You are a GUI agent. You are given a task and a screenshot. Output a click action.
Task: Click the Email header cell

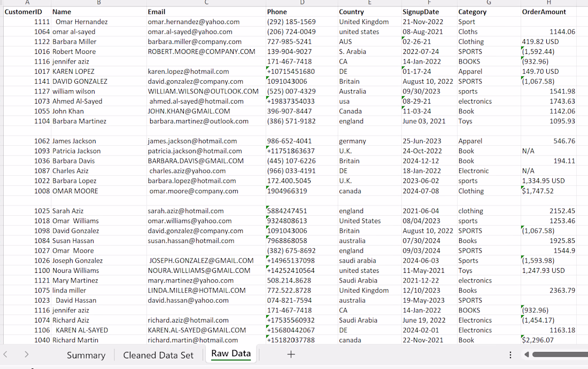206,12
